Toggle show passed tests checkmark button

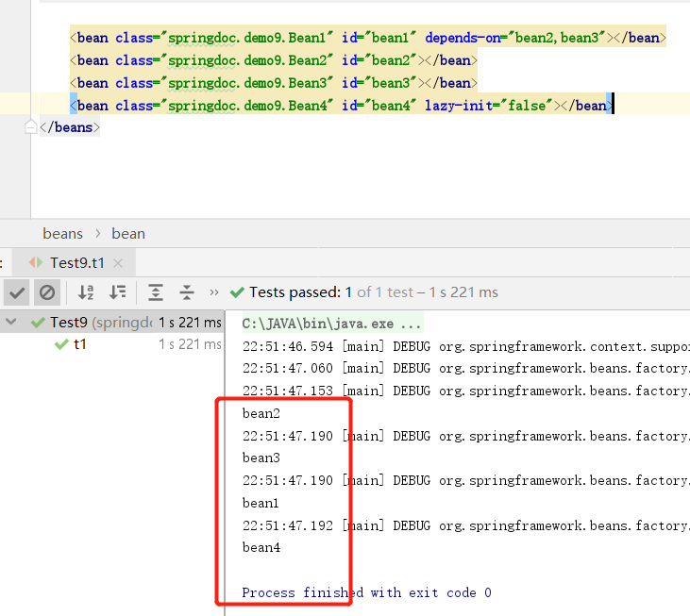(17, 292)
